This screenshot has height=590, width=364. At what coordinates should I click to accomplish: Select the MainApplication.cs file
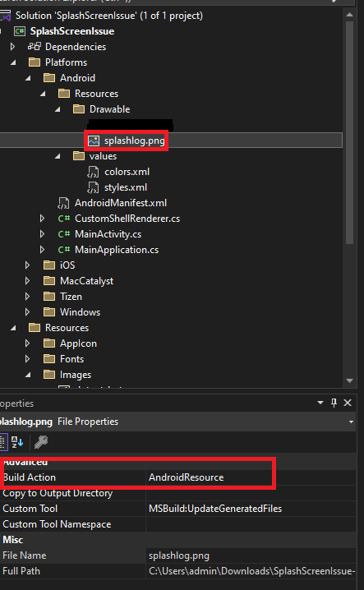pos(117,250)
